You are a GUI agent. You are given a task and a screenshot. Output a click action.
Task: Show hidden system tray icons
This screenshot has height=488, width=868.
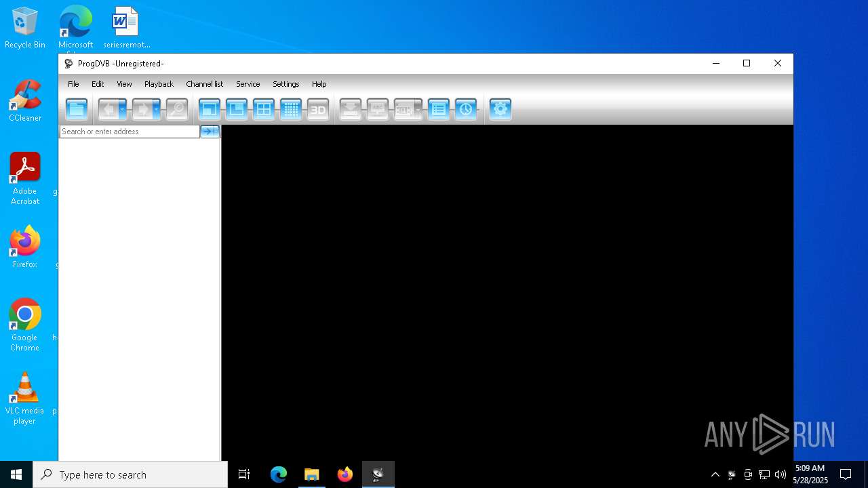point(715,474)
